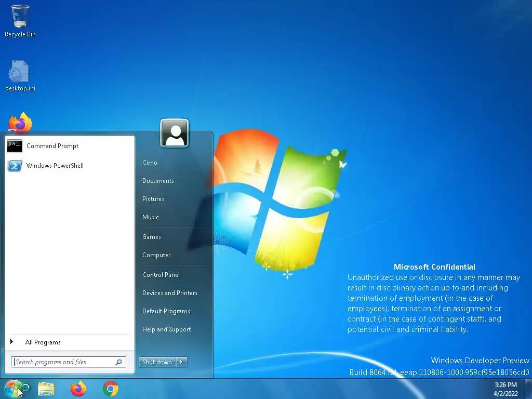Open Control Panel
532x399 pixels.
pos(161,275)
